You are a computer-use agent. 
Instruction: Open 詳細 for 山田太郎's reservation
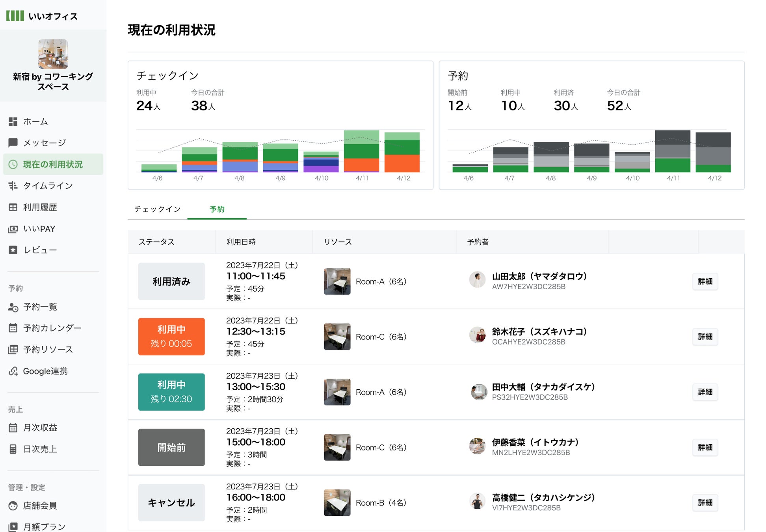point(705,281)
